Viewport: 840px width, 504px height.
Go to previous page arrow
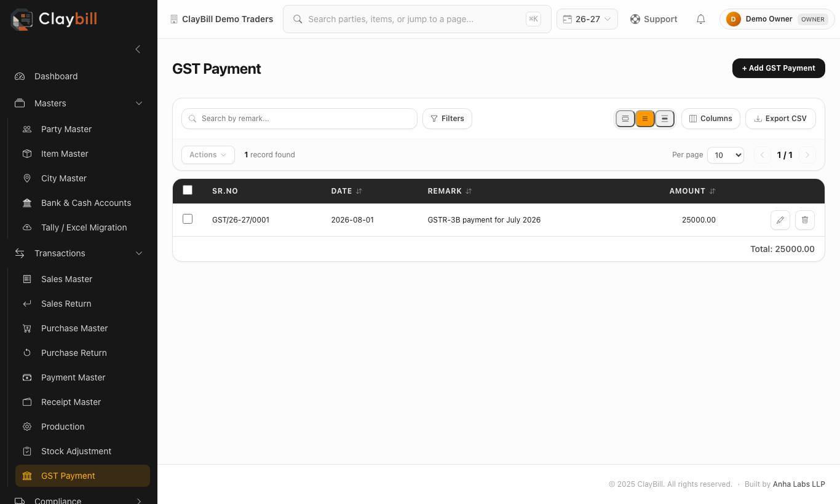tap(762, 155)
